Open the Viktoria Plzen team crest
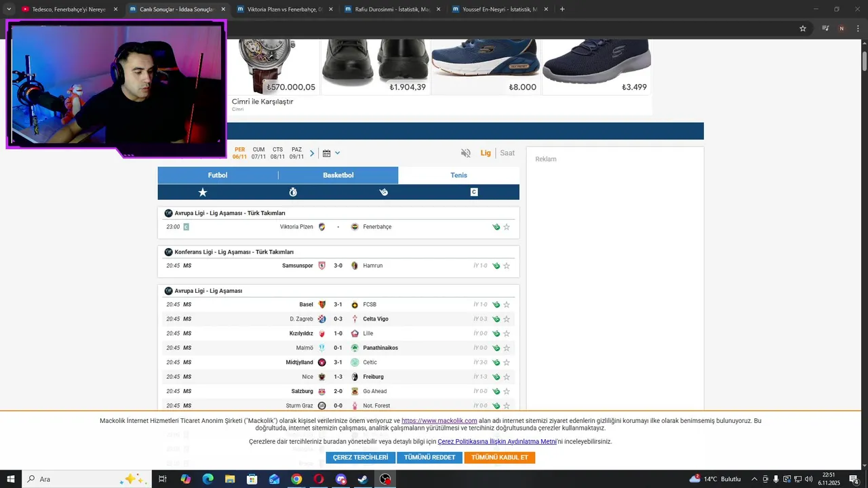This screenshot has height=488, width=868. click(321, 227)
